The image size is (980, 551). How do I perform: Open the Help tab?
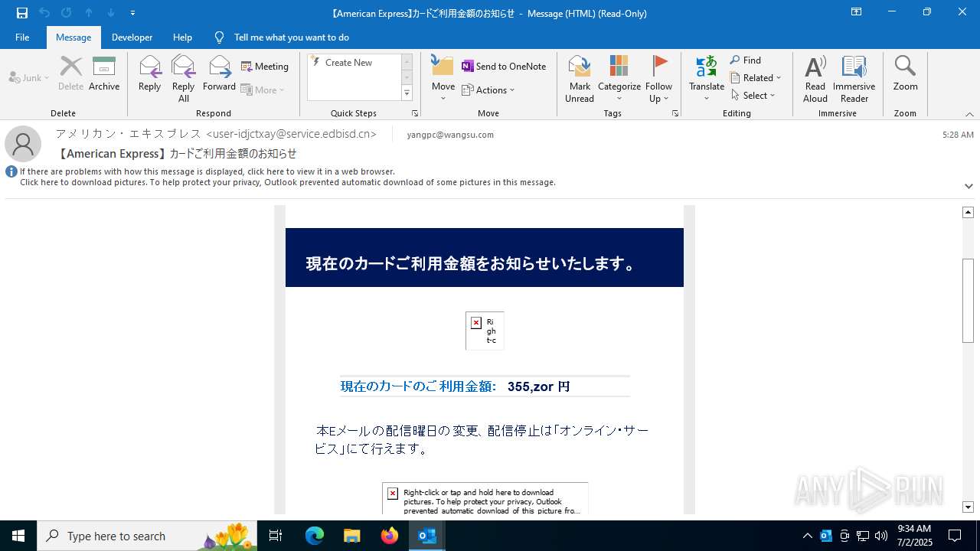pyautogui.click(x=182, y=37)
